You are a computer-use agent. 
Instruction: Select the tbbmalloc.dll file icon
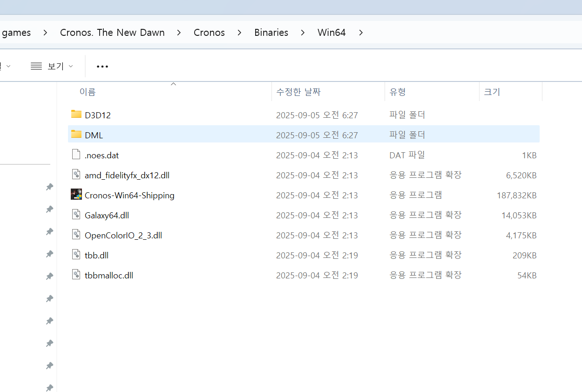tap(76, 275)
